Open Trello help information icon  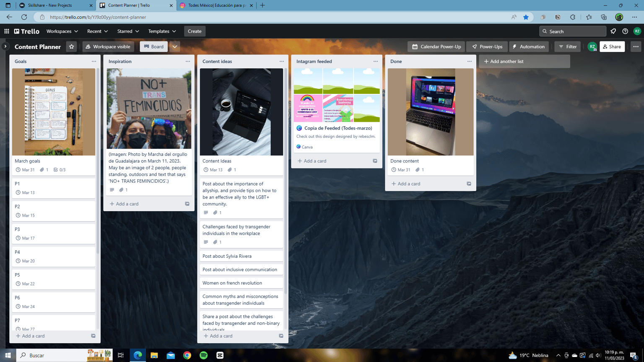click(x=625, y=31)
